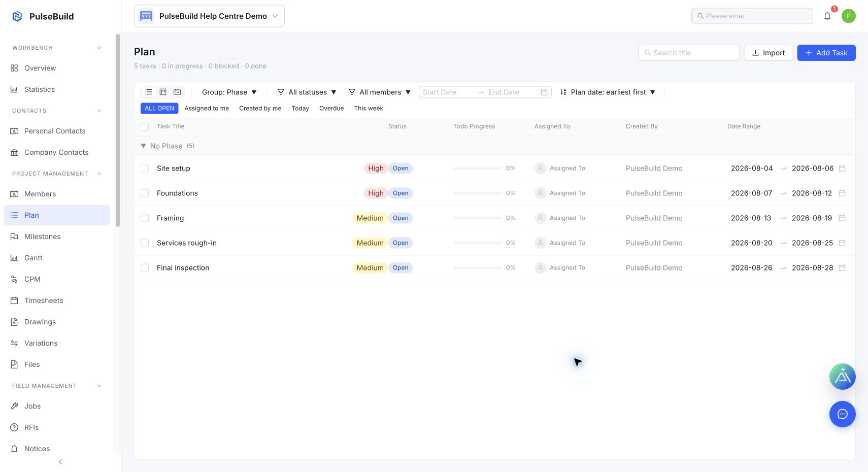868x472 pixels.
Task: Focus the Search title field
Action: pos(689,53)
